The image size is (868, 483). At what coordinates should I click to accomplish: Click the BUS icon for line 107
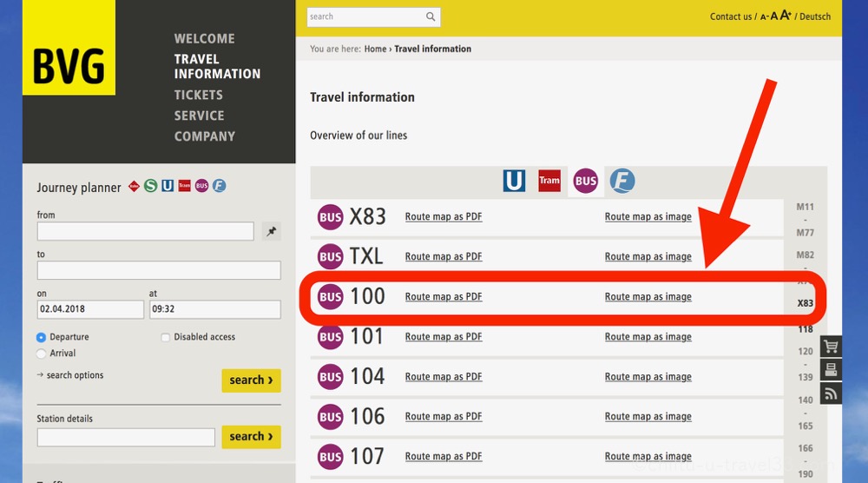click(x=331, y=456)
